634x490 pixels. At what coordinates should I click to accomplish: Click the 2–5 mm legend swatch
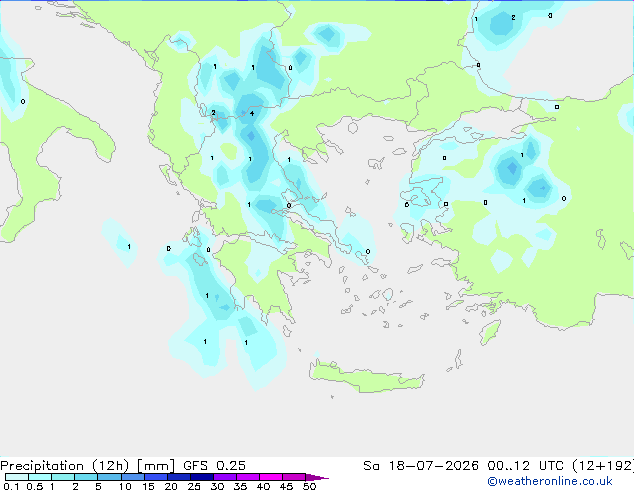pos(86,477)
